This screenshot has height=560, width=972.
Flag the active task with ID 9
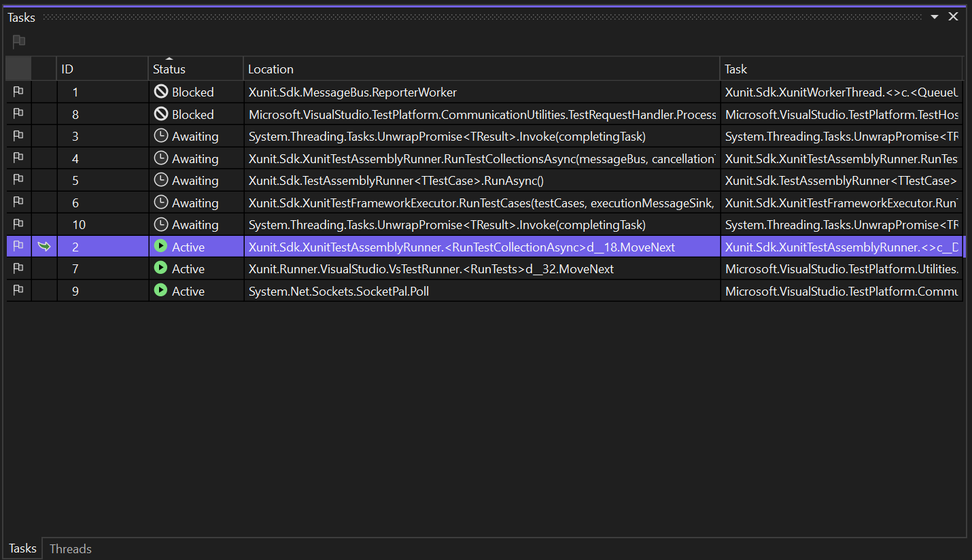click(x=18, y=291)
